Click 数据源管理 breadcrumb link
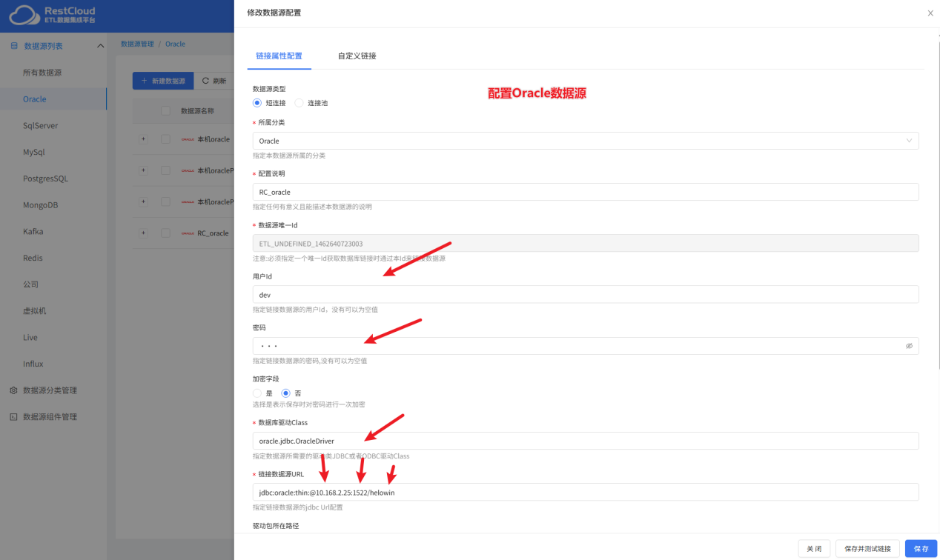This screenshot has height=560, width=940. coord(137,44)
